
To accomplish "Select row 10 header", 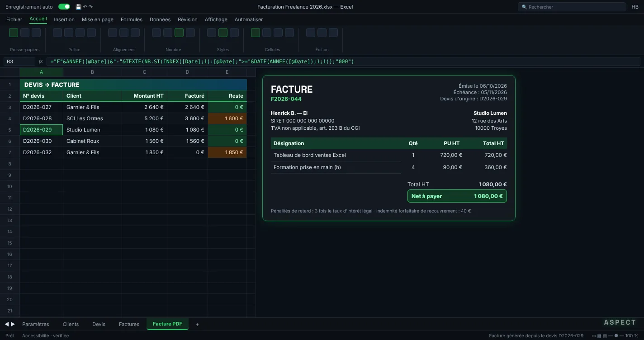I will [x=9, y=186].
